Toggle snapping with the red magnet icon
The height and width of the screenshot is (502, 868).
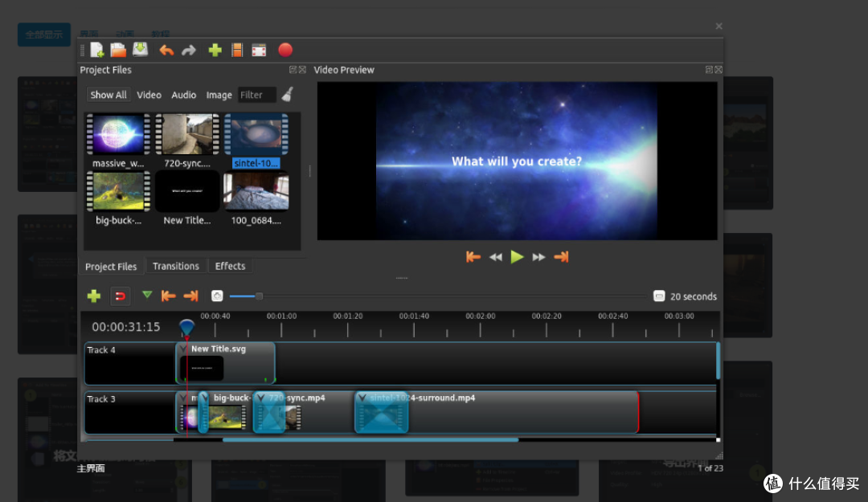click(120, 296)
